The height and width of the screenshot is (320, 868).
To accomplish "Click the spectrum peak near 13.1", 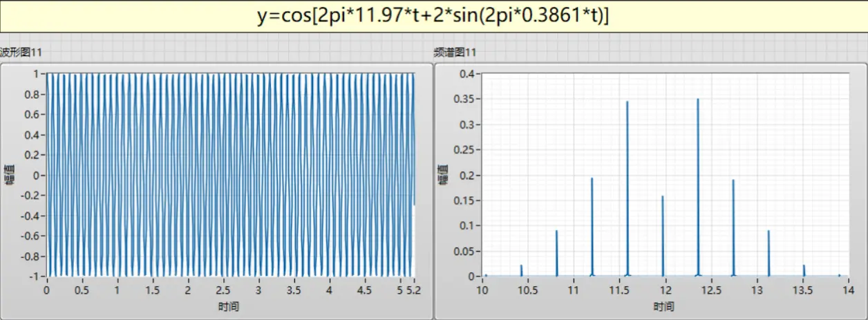I will coord(768,254).
